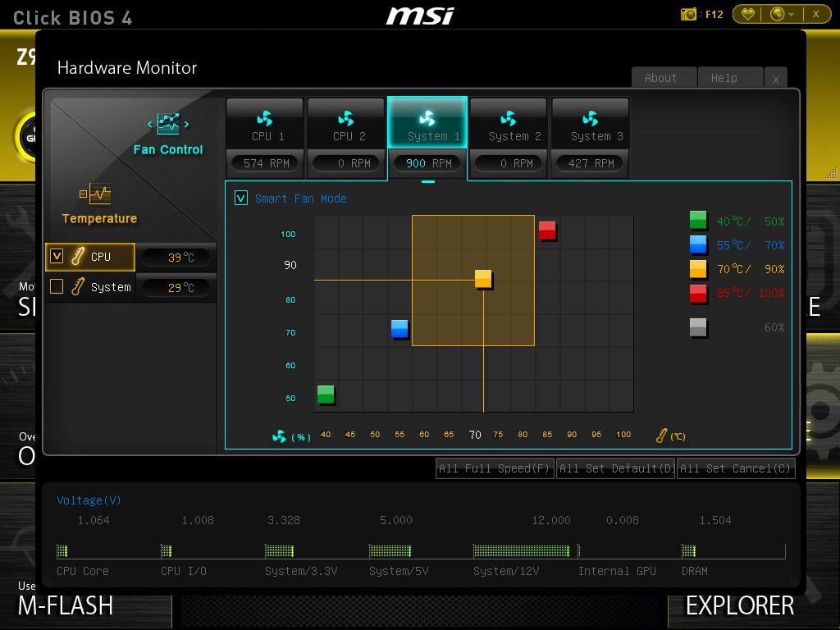Click the gray legend swatch for 60%

[698, 327]
